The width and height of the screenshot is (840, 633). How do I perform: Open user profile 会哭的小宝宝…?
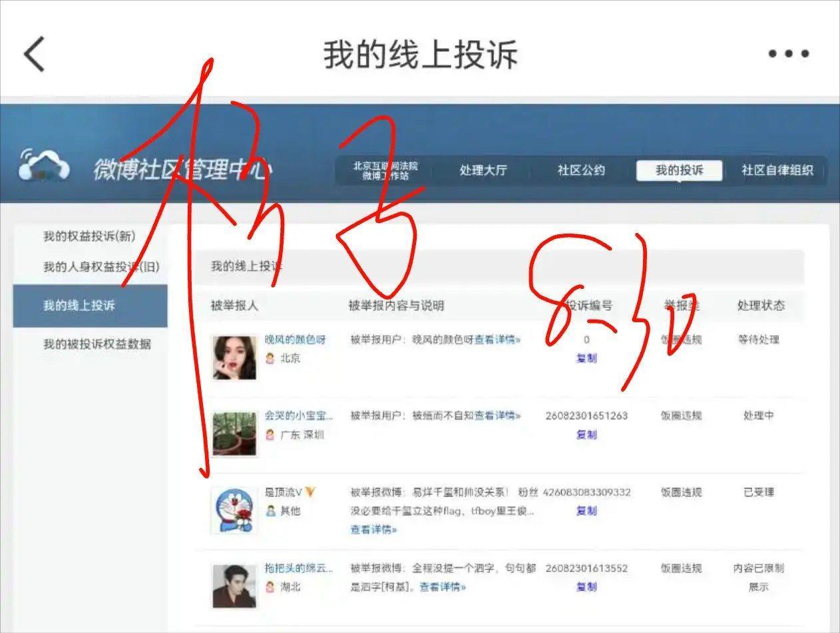(x=299, y=416)
